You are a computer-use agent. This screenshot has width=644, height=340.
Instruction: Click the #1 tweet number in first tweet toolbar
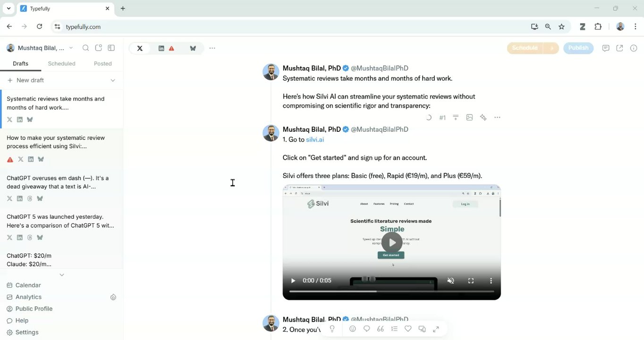pos(442,118)
